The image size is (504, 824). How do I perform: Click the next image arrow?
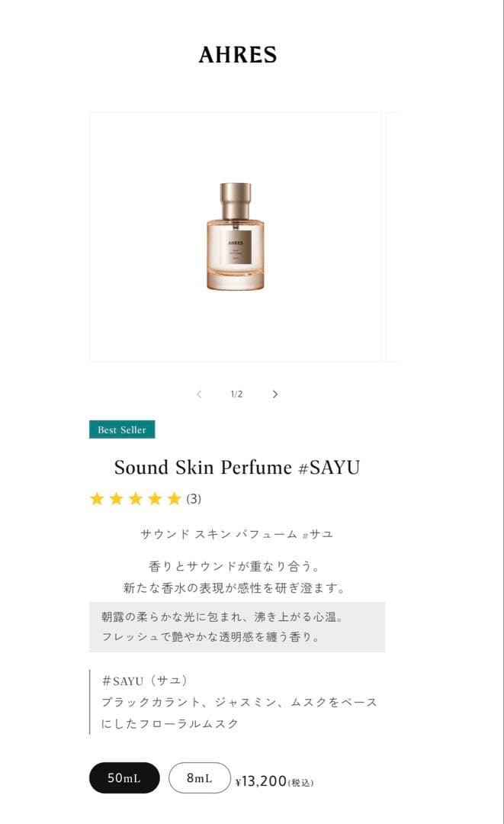(275, 394)
